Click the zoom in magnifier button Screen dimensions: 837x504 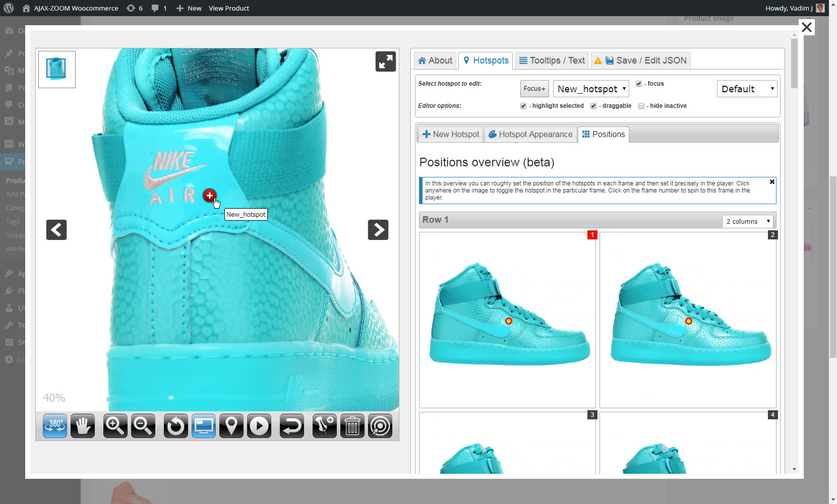[115, 426]
